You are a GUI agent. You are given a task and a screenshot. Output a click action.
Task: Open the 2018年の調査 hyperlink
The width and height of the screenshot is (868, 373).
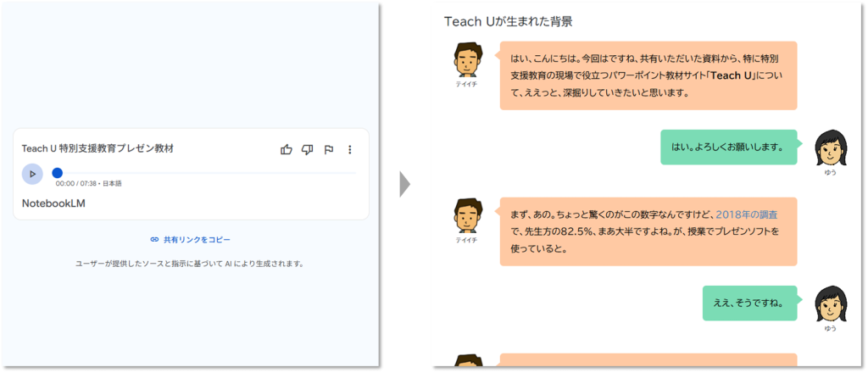point(748,214)
